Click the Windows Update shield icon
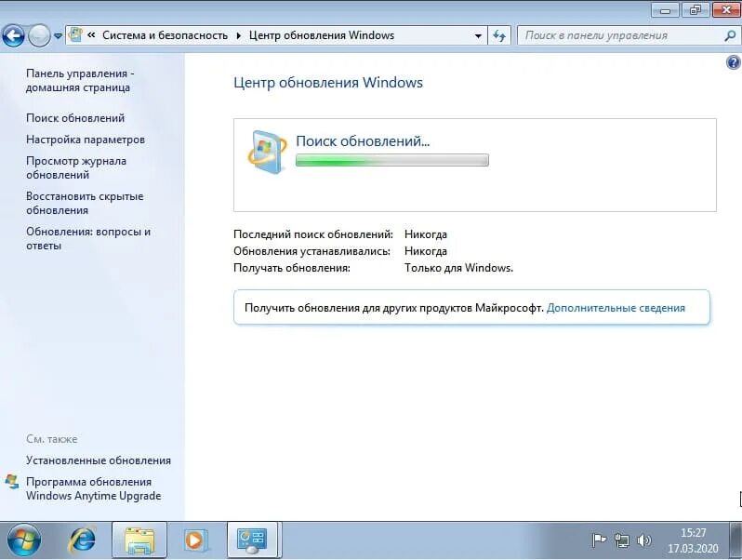 (x=267, y=152)
